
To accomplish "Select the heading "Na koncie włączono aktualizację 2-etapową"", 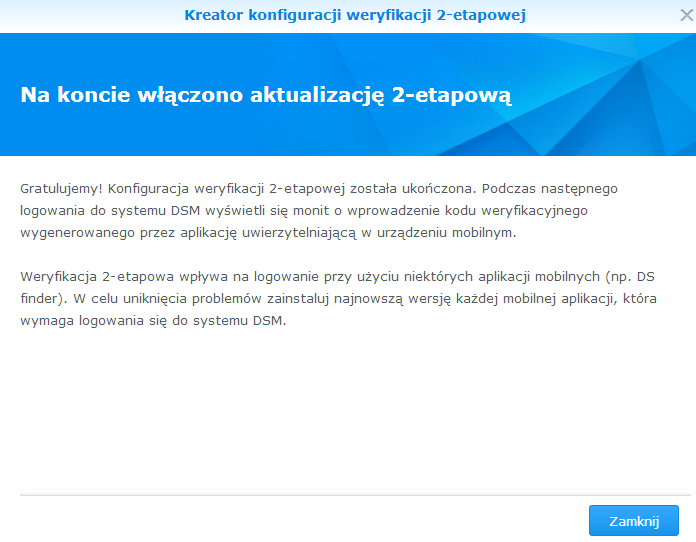I will click(x=266, y=95).
